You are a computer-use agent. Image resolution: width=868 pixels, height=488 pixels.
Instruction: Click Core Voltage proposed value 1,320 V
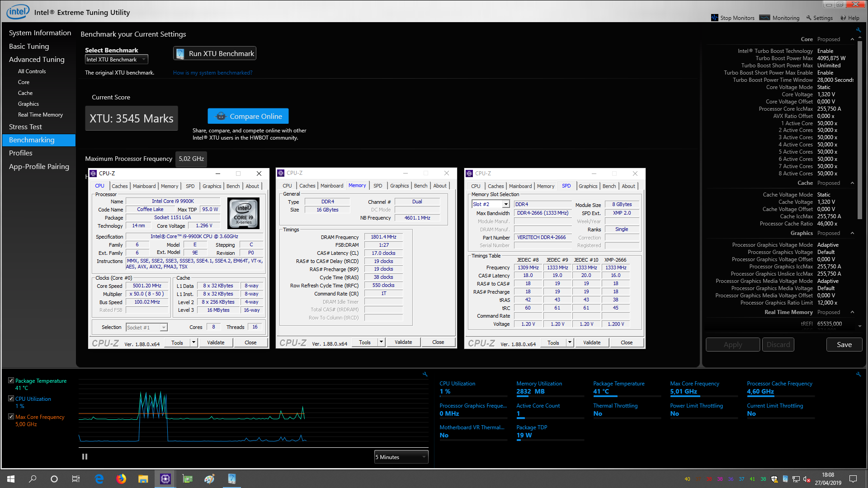pos(826,94)
